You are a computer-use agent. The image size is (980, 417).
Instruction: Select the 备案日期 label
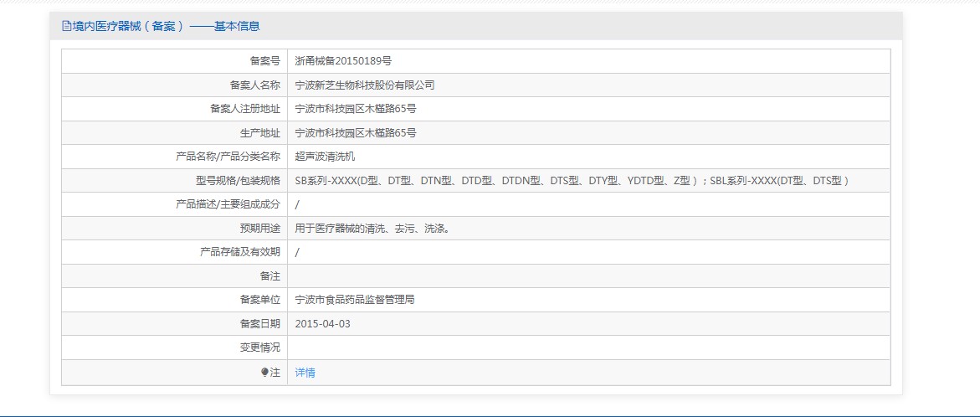coord(260,324)
